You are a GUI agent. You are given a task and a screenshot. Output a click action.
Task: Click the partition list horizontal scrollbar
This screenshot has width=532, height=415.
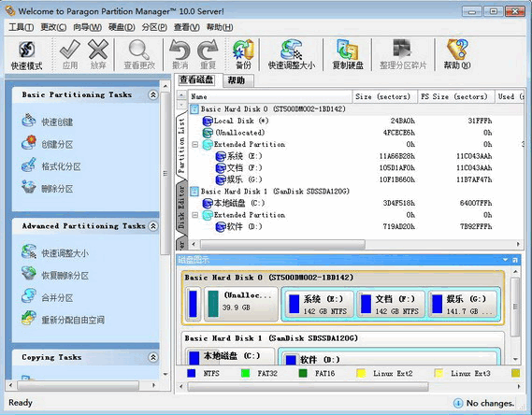pos(282,244)
